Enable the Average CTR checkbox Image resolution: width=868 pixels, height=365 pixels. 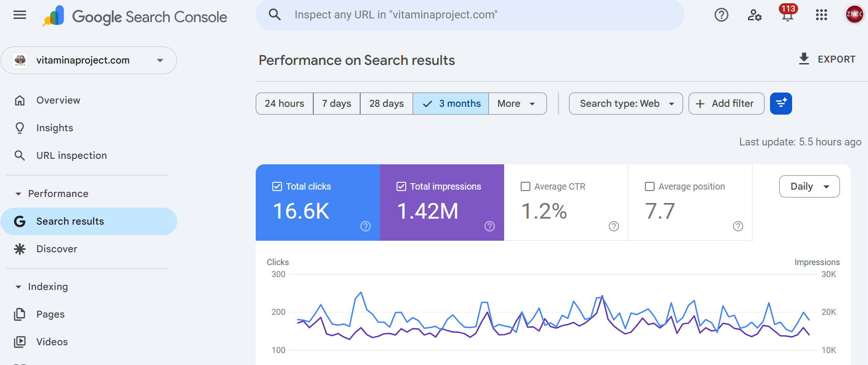525,186
